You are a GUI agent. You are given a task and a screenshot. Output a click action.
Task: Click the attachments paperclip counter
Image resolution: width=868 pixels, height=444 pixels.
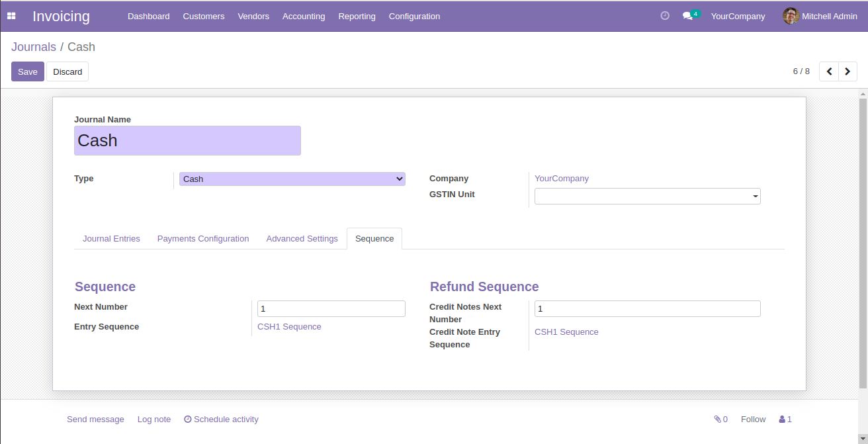[x=721, y=419]
